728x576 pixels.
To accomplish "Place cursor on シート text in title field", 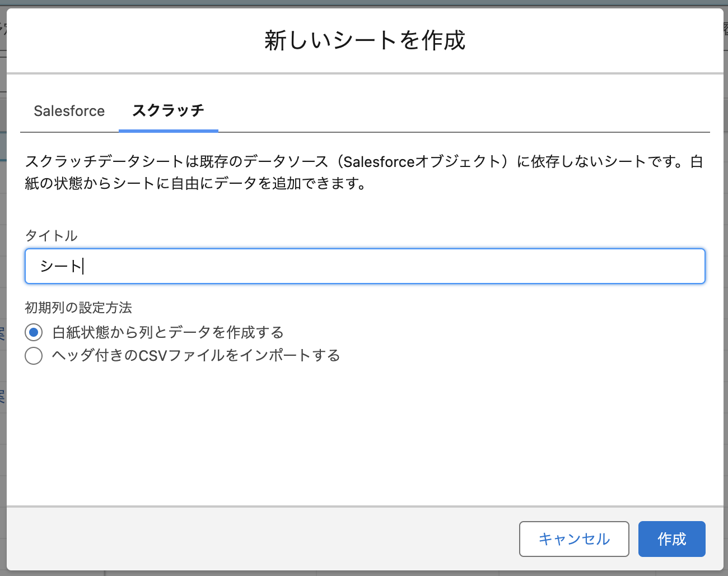I will (x=60, y=266).
